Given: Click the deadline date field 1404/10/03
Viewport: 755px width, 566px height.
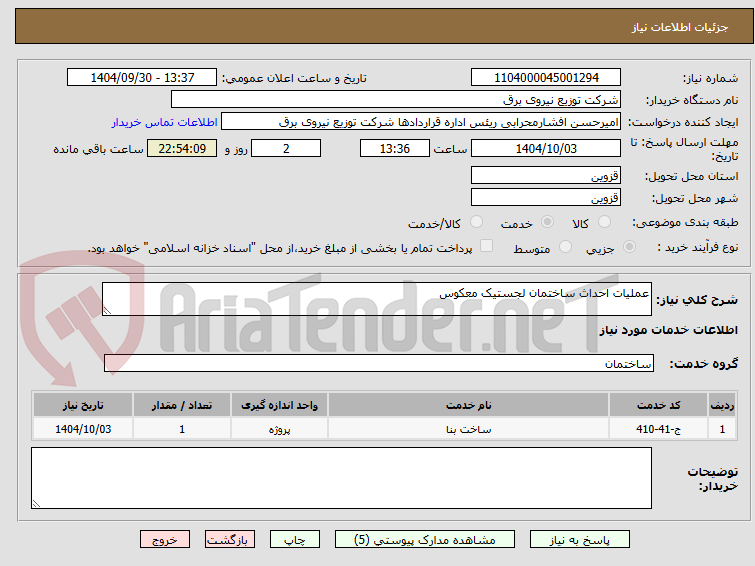Looking at the screenshot, I should (x=546, y=148).
